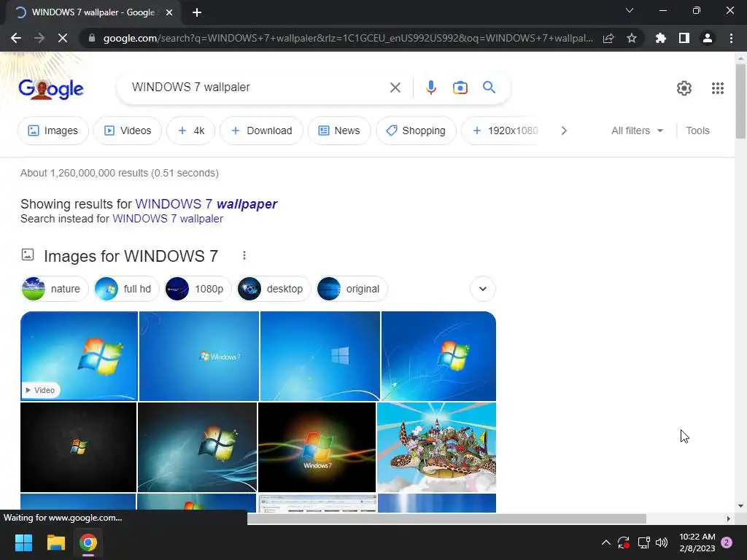Open the clock showing 10:22 AM
Viewport: 747px width, 560px height.
pos(697,542)
